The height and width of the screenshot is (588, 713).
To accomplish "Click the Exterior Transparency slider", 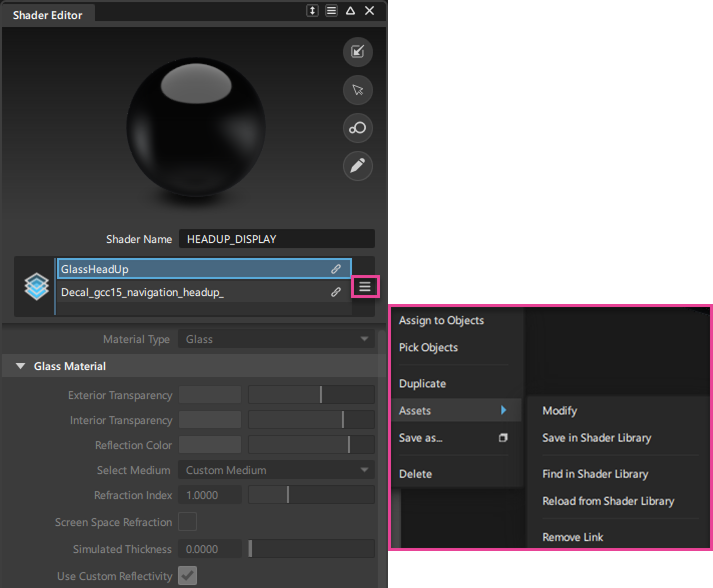I will (x=311, y=395).
